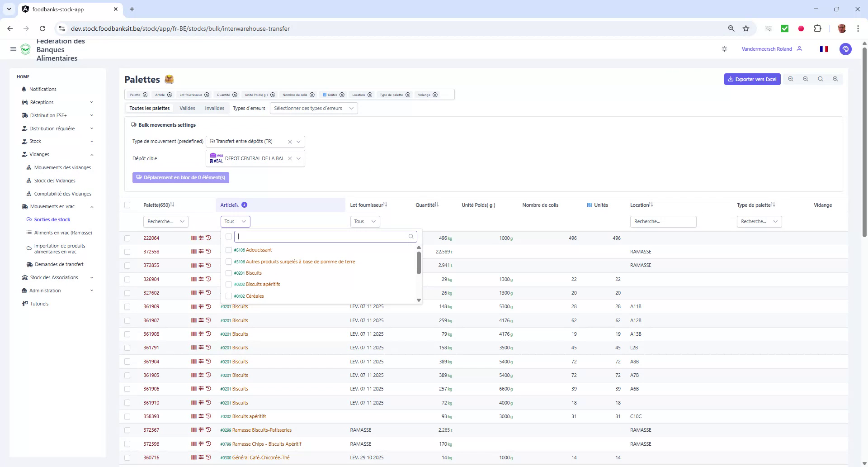The width and height of the screenshot is (868, 467).
Task: Click the Exporter vers Excel button
Action: point(752,79)
